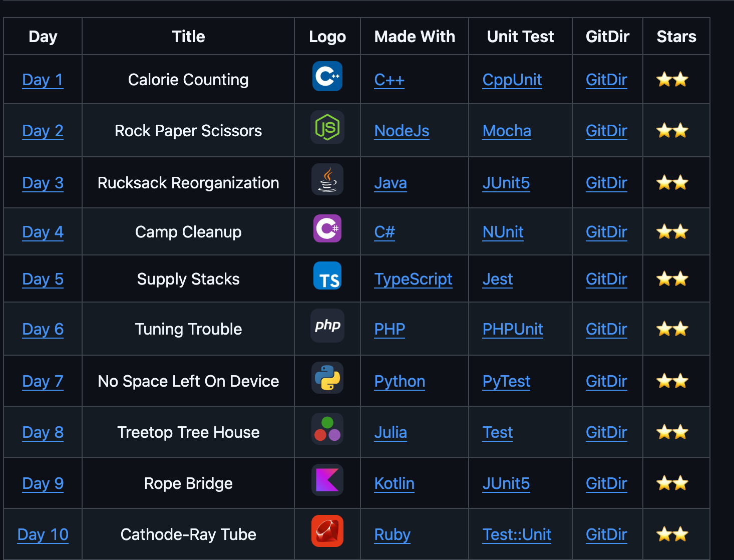Image resolution: width=734 pixels, height=560 pixels.
Task: Click the stars in Calorie Counting row
Action: pyautogui.click(x=672, y=80)
